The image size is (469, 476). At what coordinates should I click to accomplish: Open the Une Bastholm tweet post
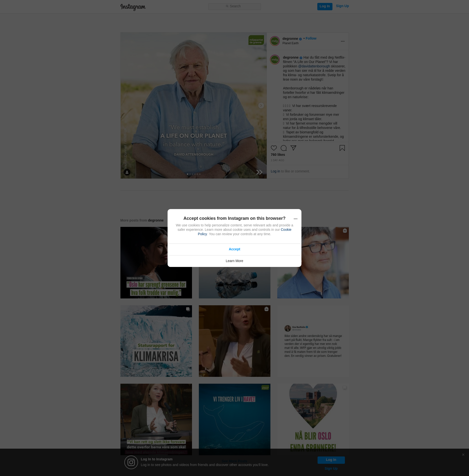(313, 341)
